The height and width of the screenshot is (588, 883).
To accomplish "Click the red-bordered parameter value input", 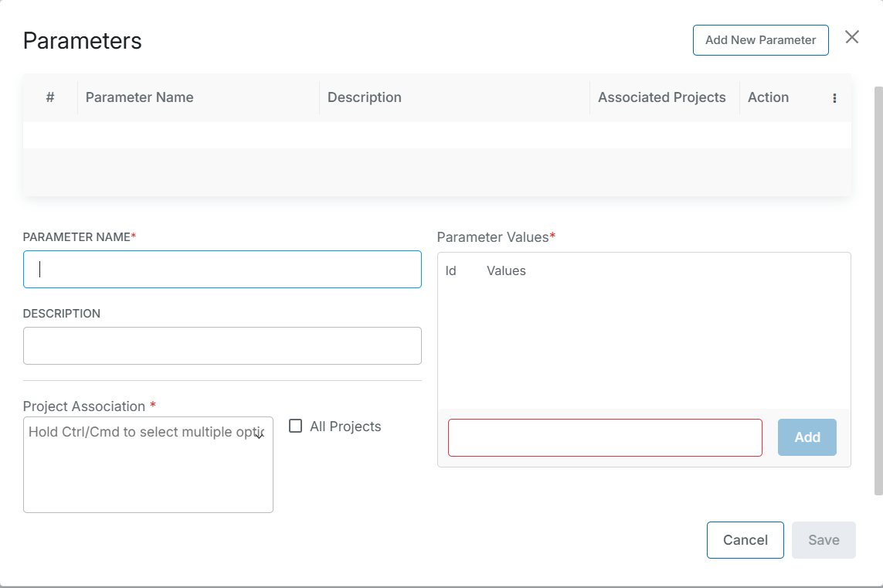I will click(605, 437).
